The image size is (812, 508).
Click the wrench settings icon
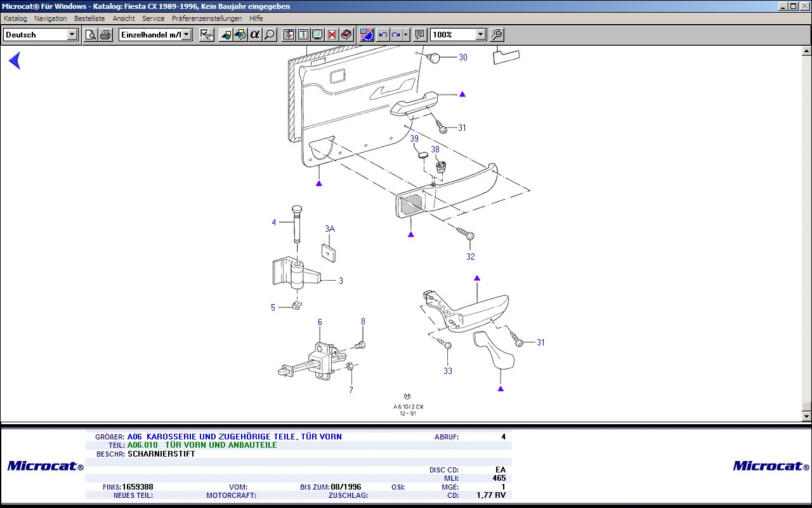click(497, 35)
